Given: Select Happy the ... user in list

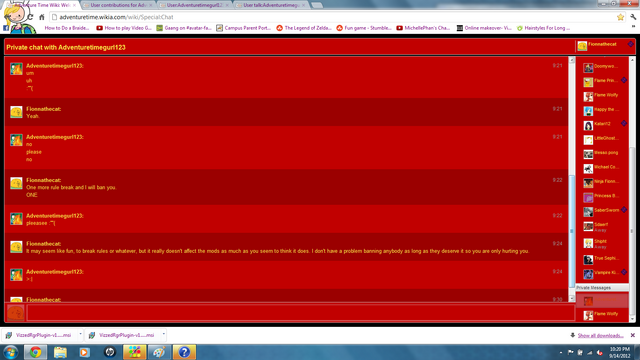Looking at the screenshot, I should click(x=601, y=111).
